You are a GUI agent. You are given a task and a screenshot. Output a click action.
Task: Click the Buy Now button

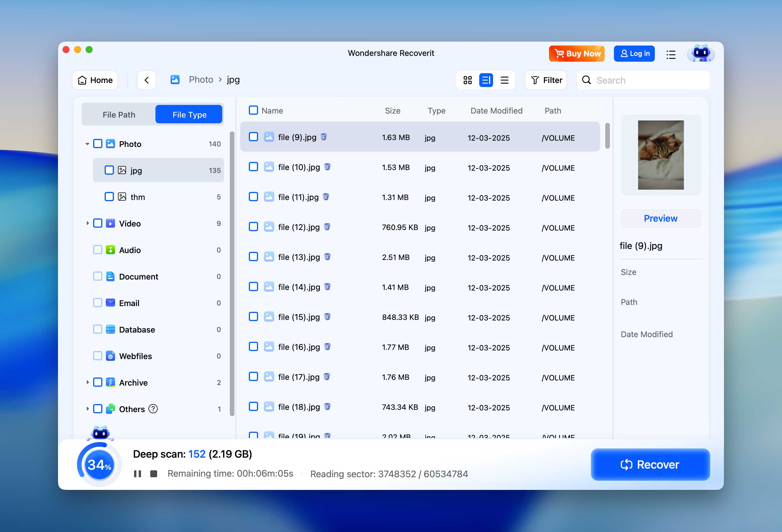[x=576, y=54]
